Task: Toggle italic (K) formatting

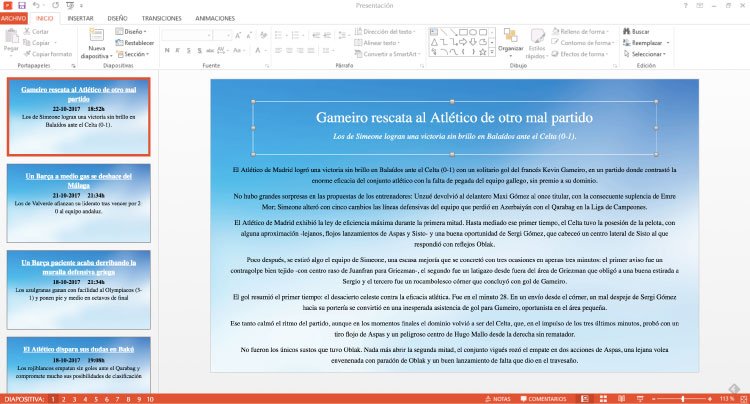Action: pyautogui.click(x=177, y=50)
